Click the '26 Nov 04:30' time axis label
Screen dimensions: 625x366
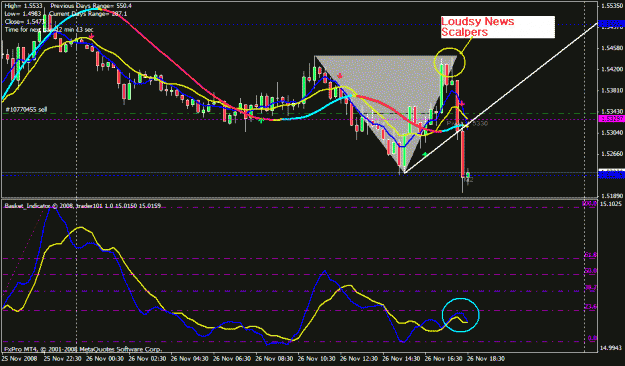[x=190, y=358]
